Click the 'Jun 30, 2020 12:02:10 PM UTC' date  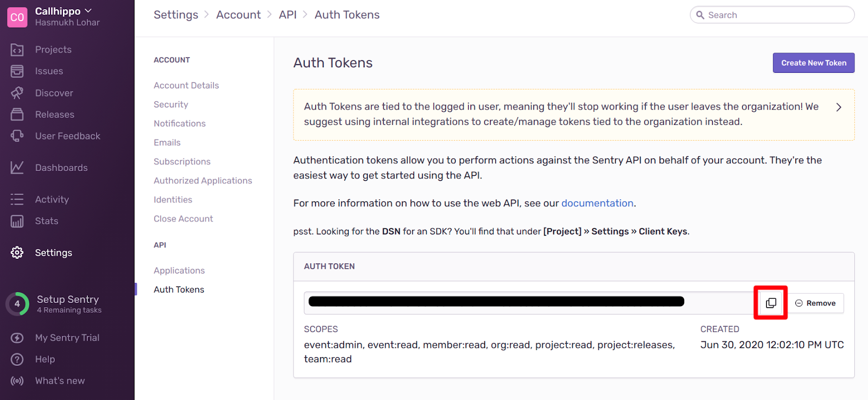coord(772,345)
